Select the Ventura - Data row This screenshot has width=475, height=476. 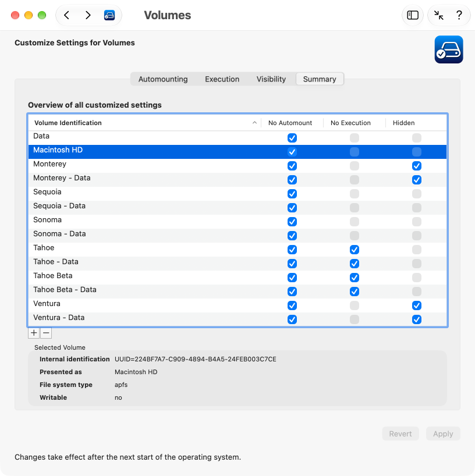click(x=238, y=319)
